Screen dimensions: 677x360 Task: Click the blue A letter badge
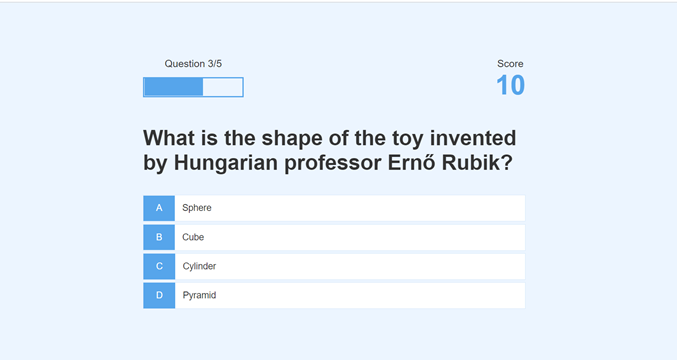(x=159, y=208)
